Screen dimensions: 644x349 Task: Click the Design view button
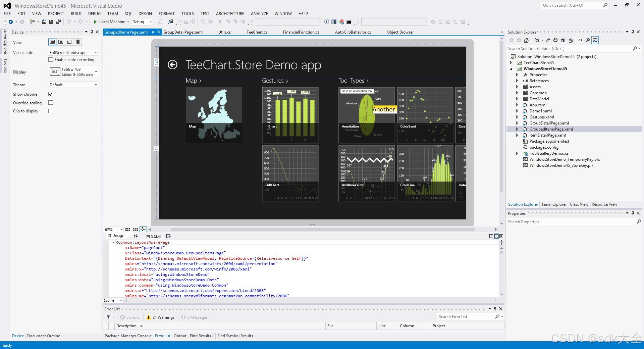[116, 236]
